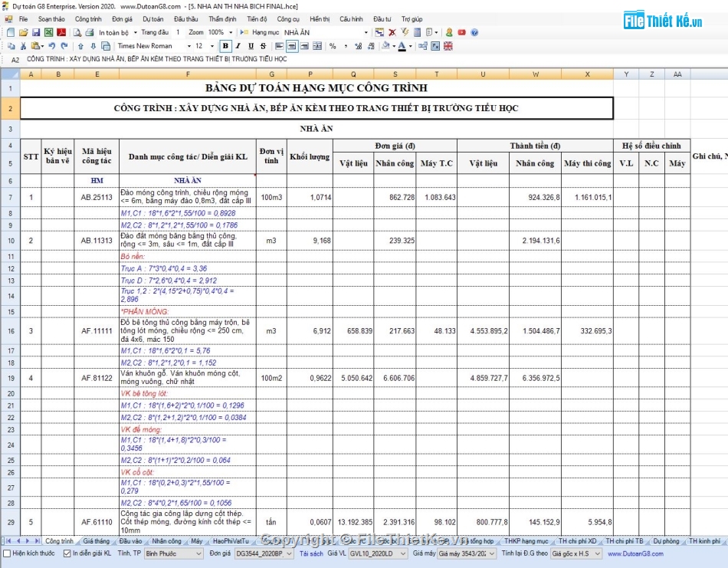Redo the last undone action

pyautogui.click(x=64, y=46)
